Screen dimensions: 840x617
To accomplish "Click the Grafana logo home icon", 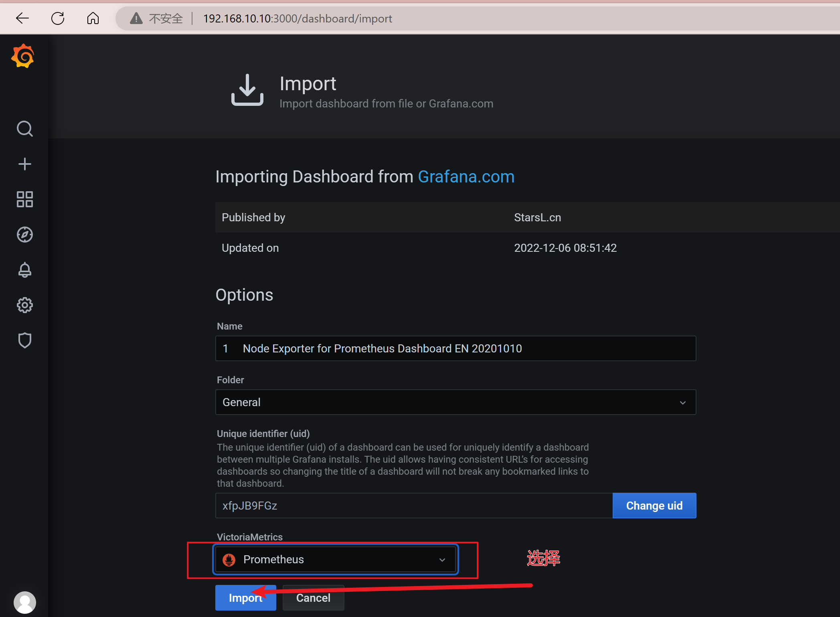I will (x=23, y=56).
